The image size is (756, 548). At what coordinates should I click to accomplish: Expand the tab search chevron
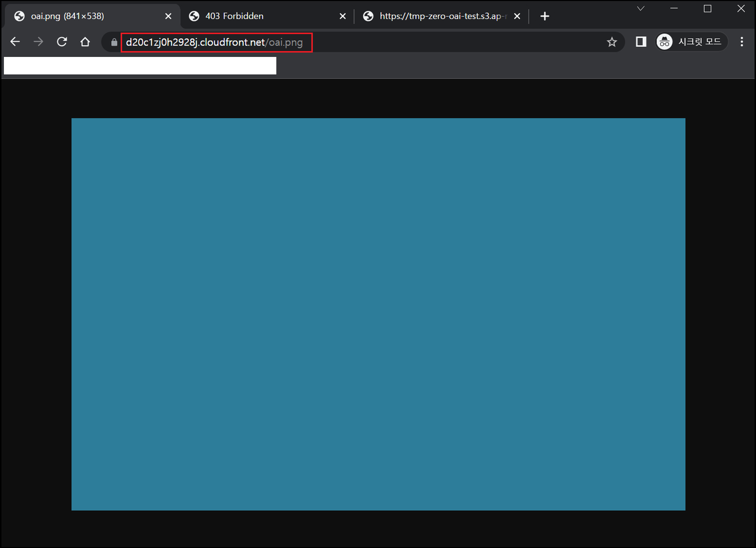coord(641,8)
